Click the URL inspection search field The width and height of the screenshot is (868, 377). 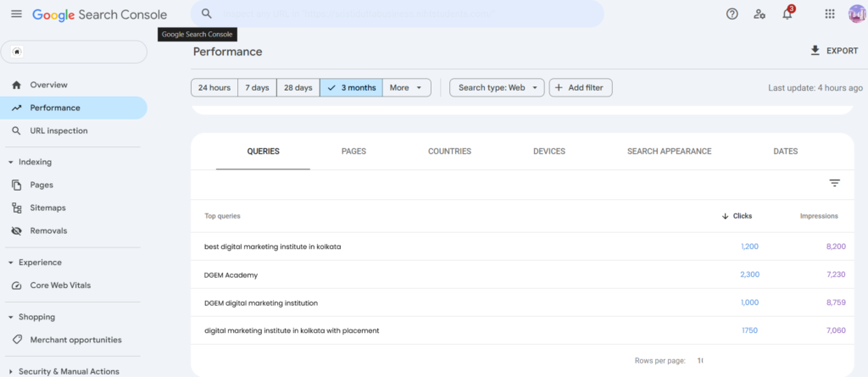point(397,14)
